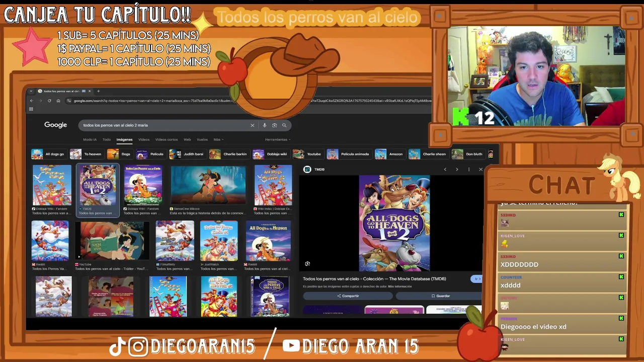Filter images by 'Charlie sheen' chip
The width and height of the screenshot is (644, 362).
pos(428,154)
